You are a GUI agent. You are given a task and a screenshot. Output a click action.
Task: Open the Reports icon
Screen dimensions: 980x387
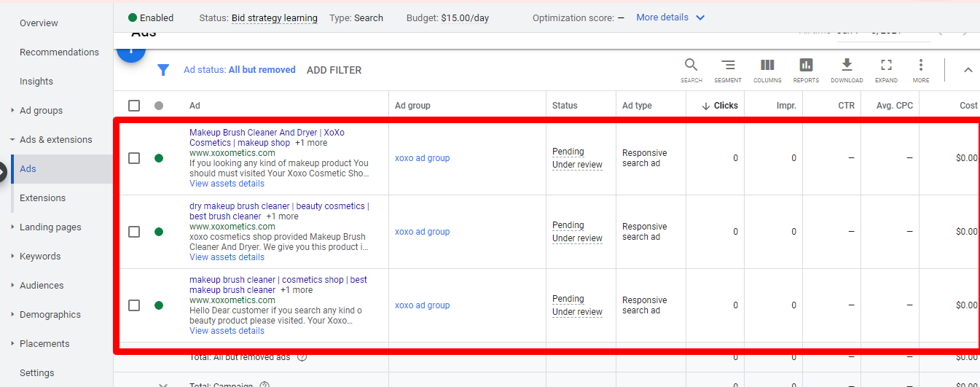(x=805, y=66)
